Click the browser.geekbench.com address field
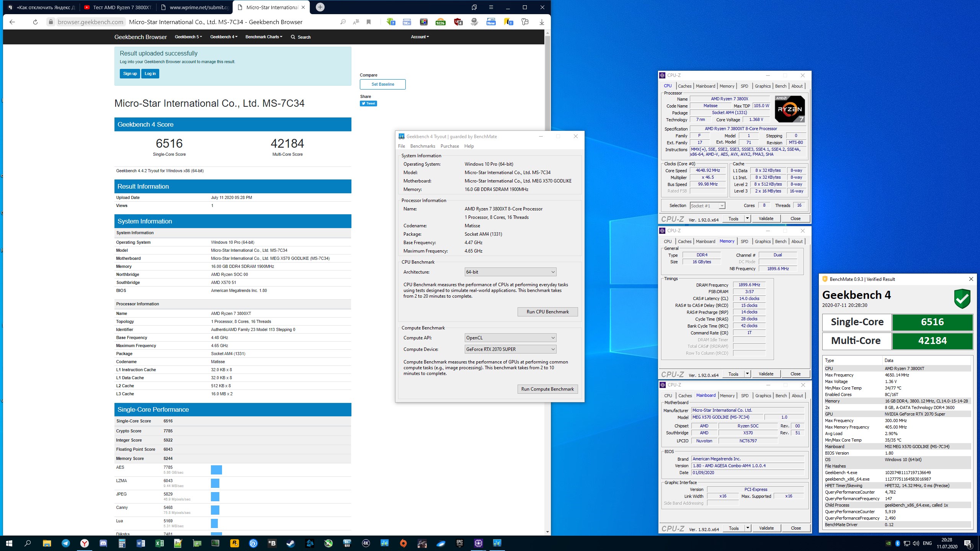Image resolution: width=980 pixels, height=551 pixels. pos(90,22)
